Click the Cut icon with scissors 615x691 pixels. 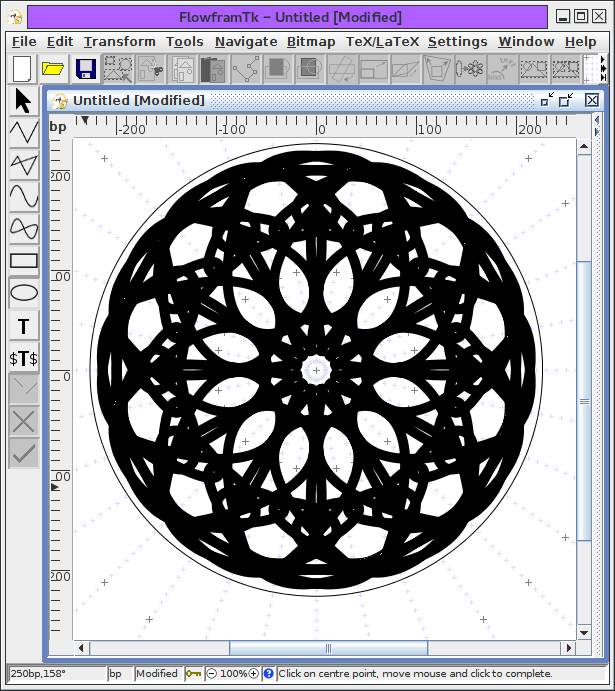click(x=150, y=69)
